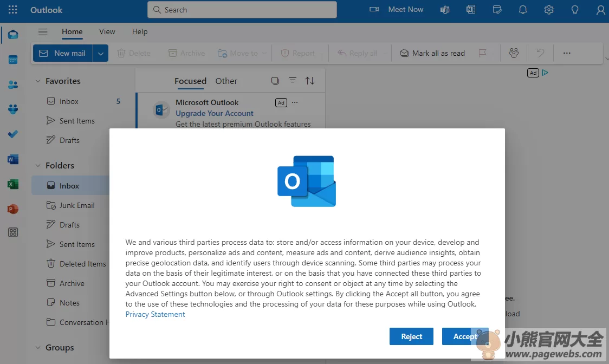The image size is (609, 364).
Task: Open the Upgrade Your Account link
Action: click(x=215, y=113)
